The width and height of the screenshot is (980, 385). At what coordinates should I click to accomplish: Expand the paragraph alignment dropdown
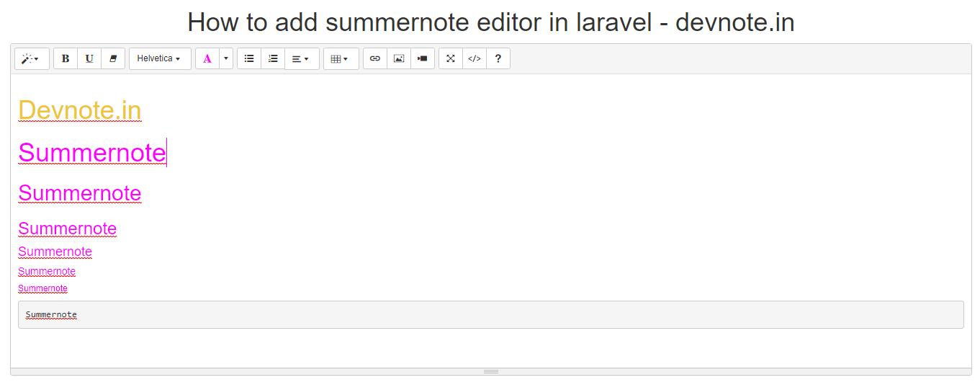coord(302,58)
